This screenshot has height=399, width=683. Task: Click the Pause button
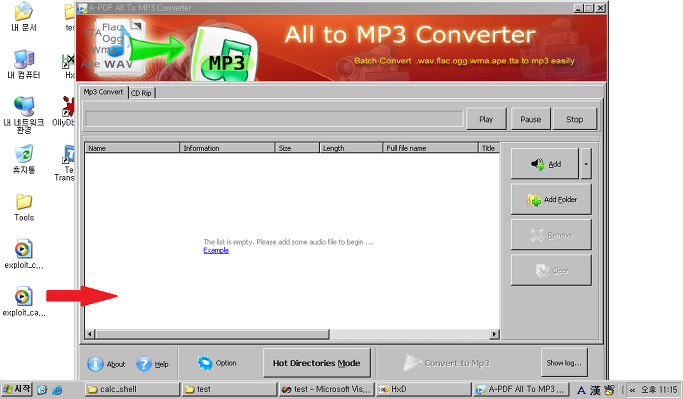tap(531, 119)
